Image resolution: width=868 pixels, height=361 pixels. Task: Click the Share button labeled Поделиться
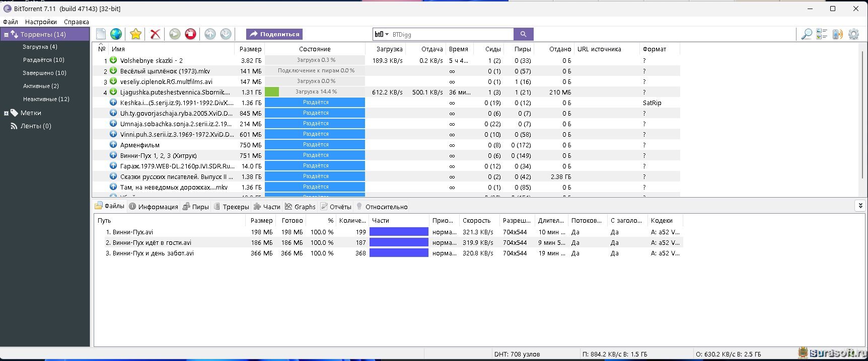coord(274,34)
